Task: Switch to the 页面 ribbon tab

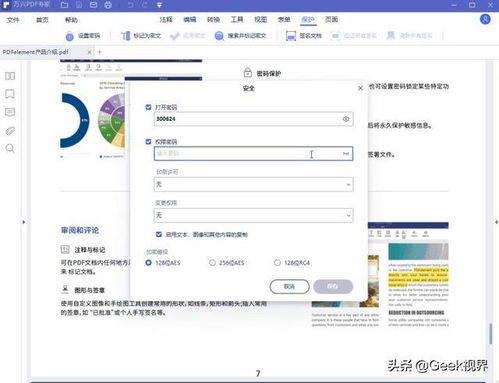Action: pos(331,20)
